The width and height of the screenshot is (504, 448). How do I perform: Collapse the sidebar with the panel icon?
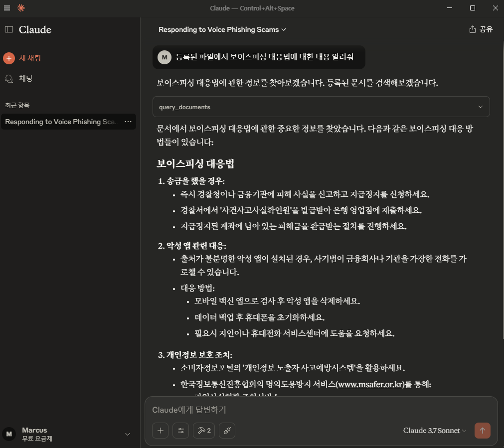tap(9, 29)
